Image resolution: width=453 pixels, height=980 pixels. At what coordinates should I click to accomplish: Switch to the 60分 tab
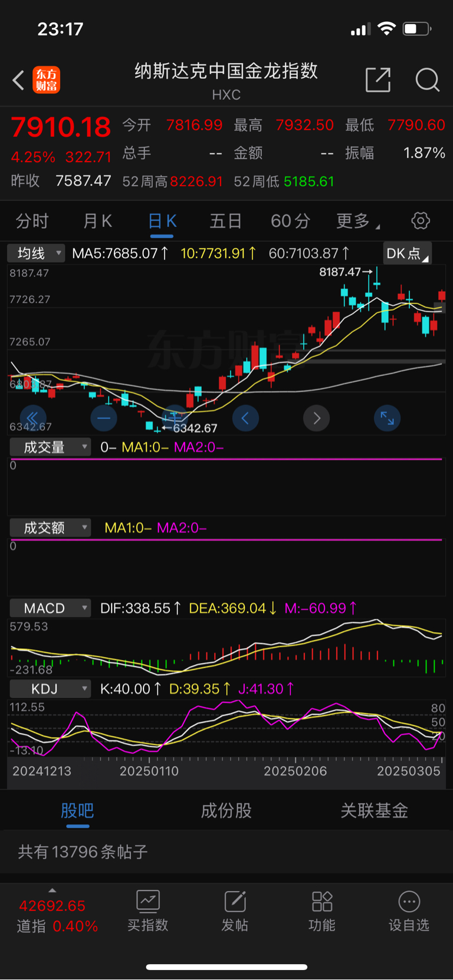(x=290, y=221)
